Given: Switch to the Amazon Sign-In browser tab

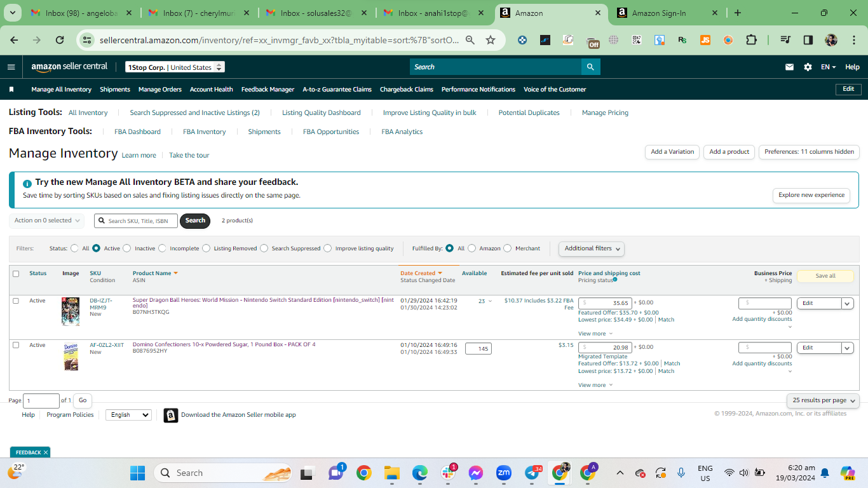Looking at the screenshot, I should pyautogui.click(x=667, y=13).
